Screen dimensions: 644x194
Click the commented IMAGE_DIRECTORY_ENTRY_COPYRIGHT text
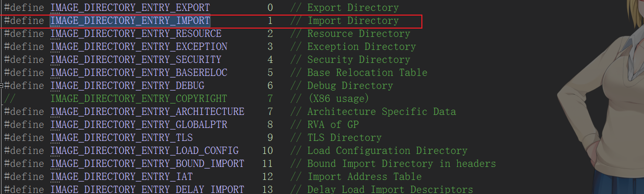point(139,99)
